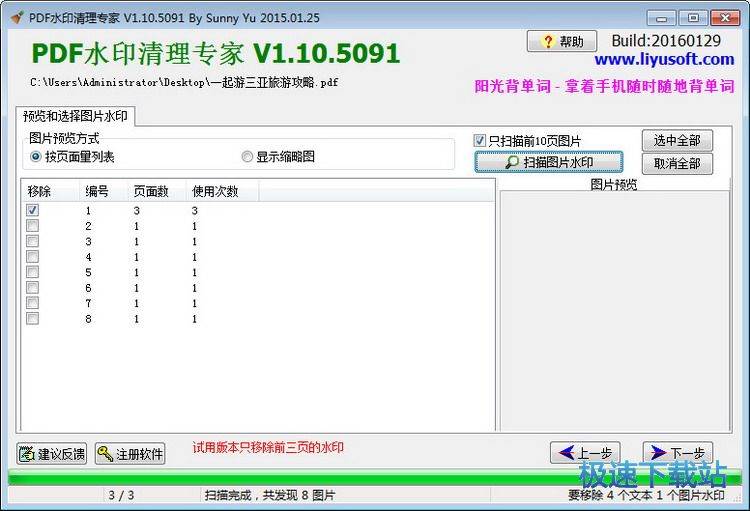This screenshot has width=750, height=511.
Task: Uncheck the remove checkbox for row 1
Action: 33,211
